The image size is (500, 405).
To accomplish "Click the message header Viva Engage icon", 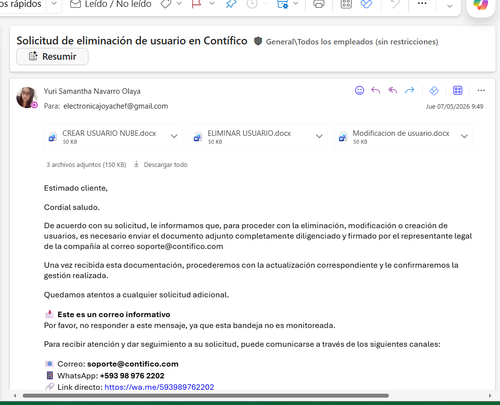I will click(434, 90).
